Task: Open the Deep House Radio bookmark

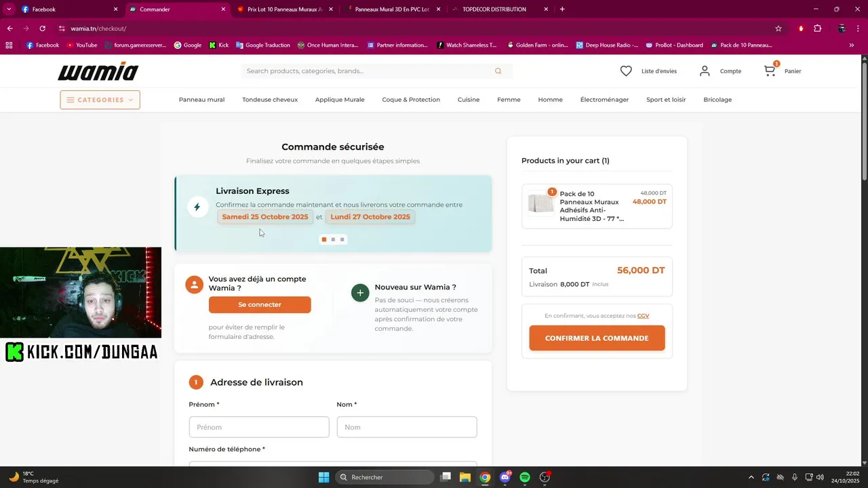Action: [x=607, y=45]
